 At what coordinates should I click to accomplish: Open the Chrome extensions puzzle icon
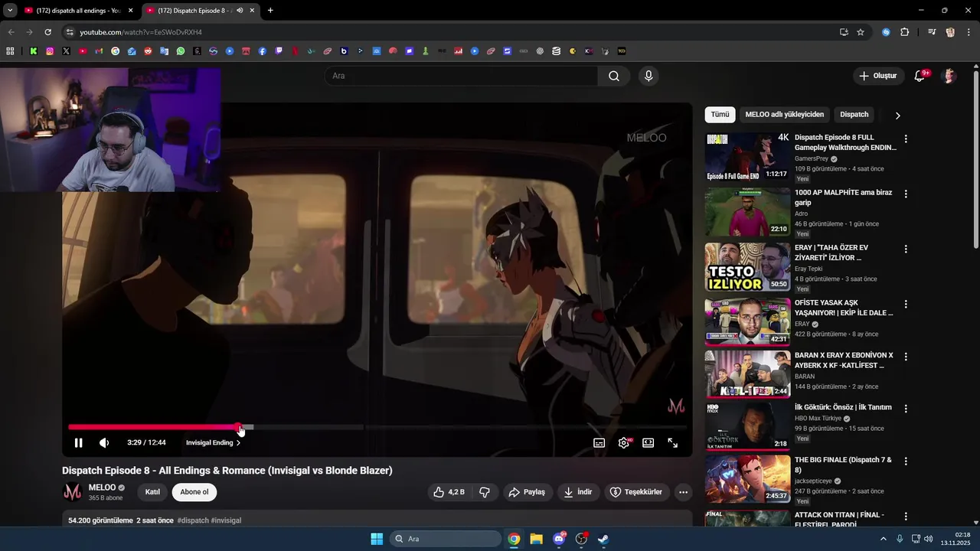coord(904,32)
